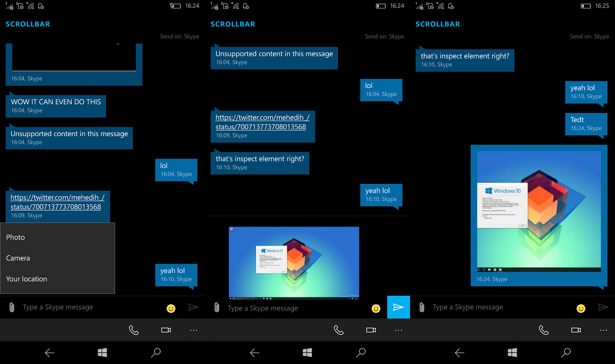Pick Your location from the attachment menu
Viewport: 615px width, 364px height.
point(57,279)
